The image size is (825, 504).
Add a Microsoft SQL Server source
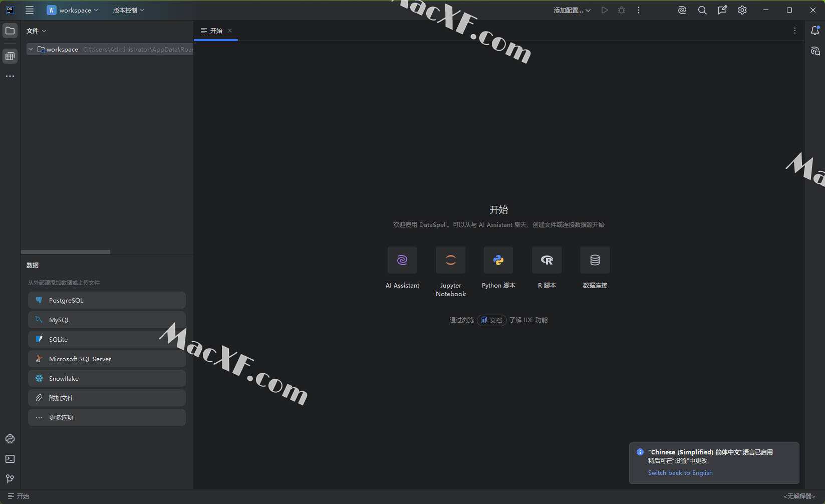pos(107,359)
